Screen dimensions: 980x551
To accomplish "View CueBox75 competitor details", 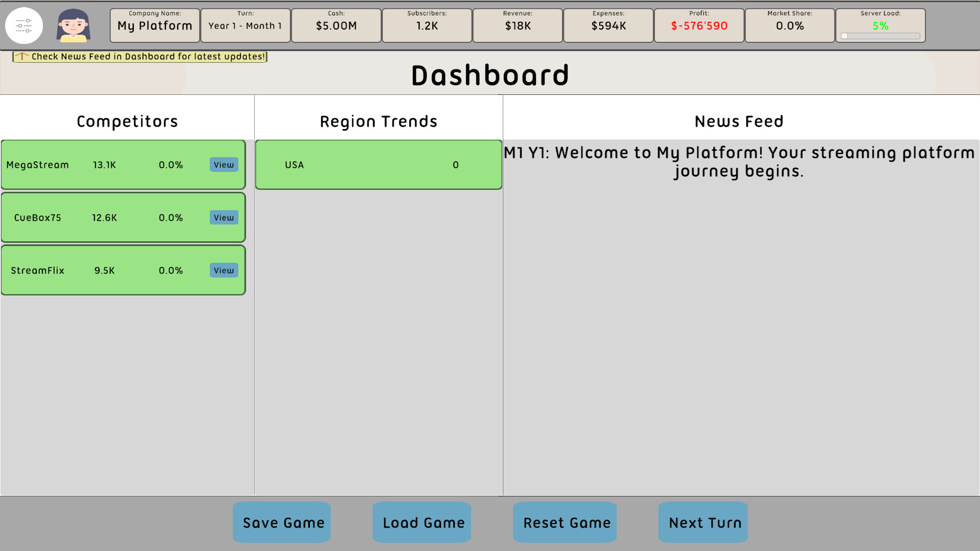I will click(x=224, y=217).
